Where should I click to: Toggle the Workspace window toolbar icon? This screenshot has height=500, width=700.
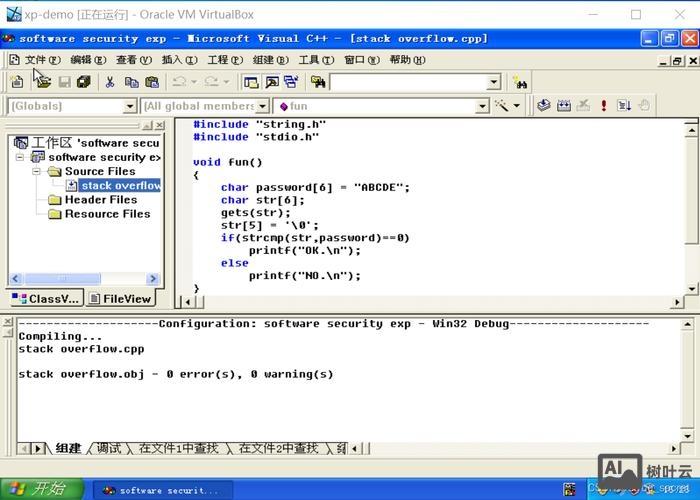(x=252, y=82)
